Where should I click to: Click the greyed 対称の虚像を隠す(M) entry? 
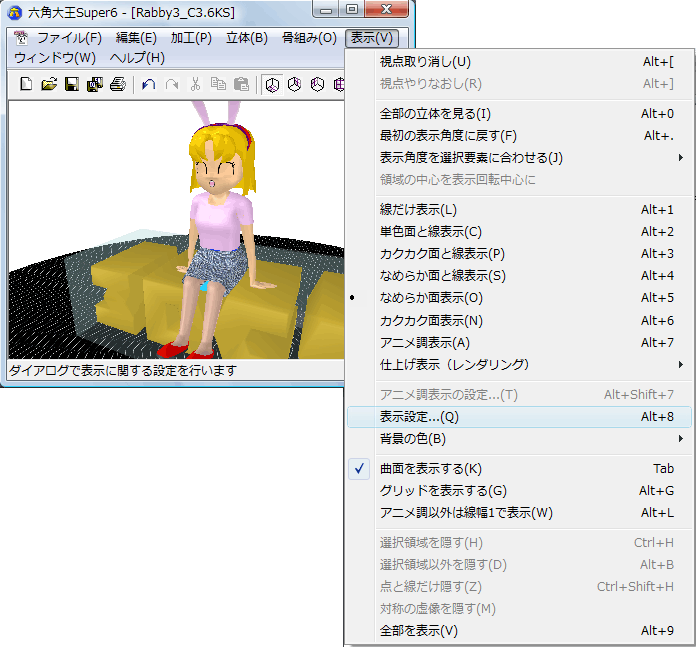(519, 609)
